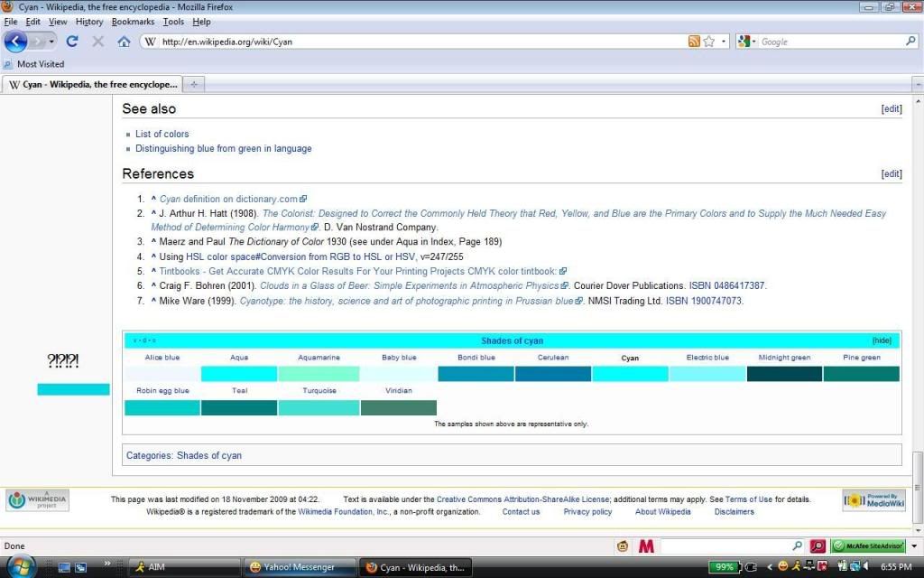Switch to the Cyan - Wikipedia tab
The height and width of the screenshot is (578, 924).
pos(92,84)
